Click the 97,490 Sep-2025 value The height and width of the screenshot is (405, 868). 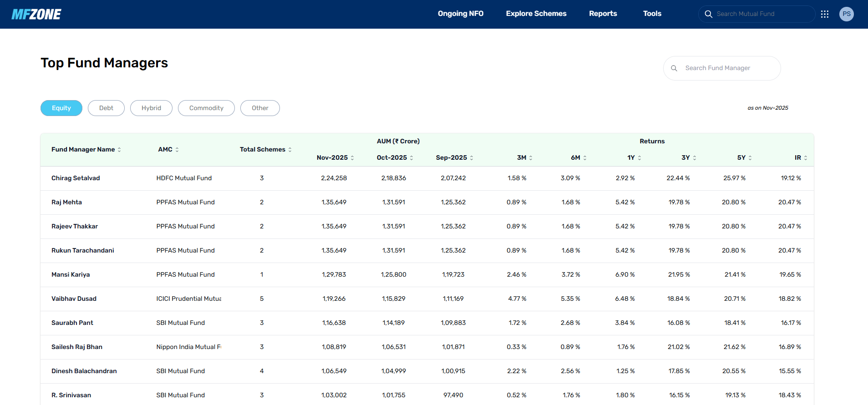click(x=453, y=395)
